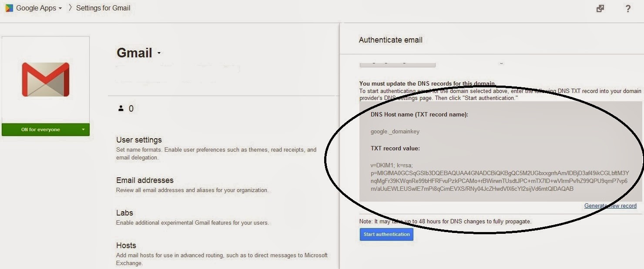Open the Labs section
The height and width of the screenshot is (269, 644).
[124, 213]
